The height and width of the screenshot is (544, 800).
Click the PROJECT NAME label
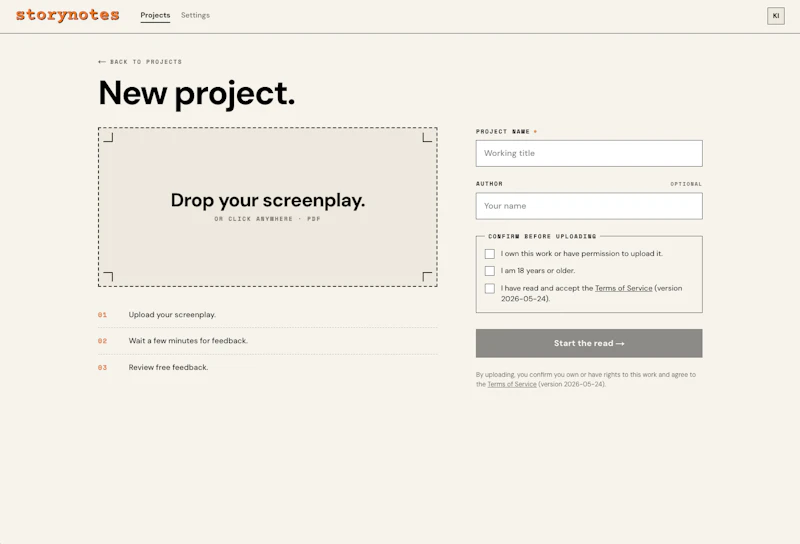pos(503,132)
